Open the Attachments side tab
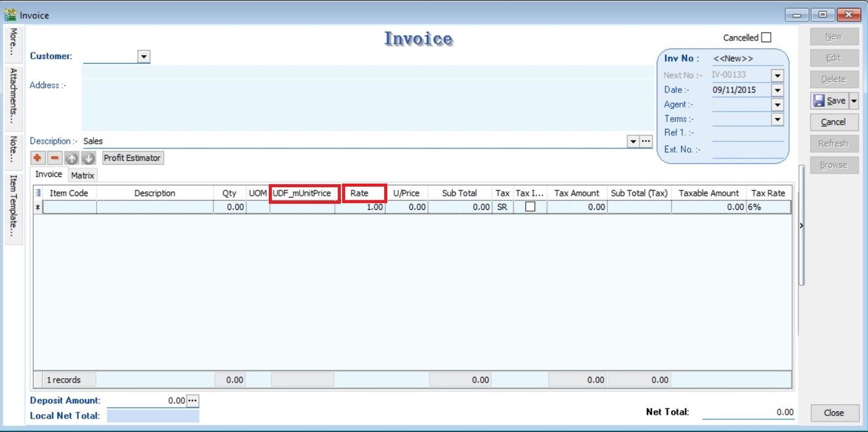868x432 pixels. click(x=13, y=96)
